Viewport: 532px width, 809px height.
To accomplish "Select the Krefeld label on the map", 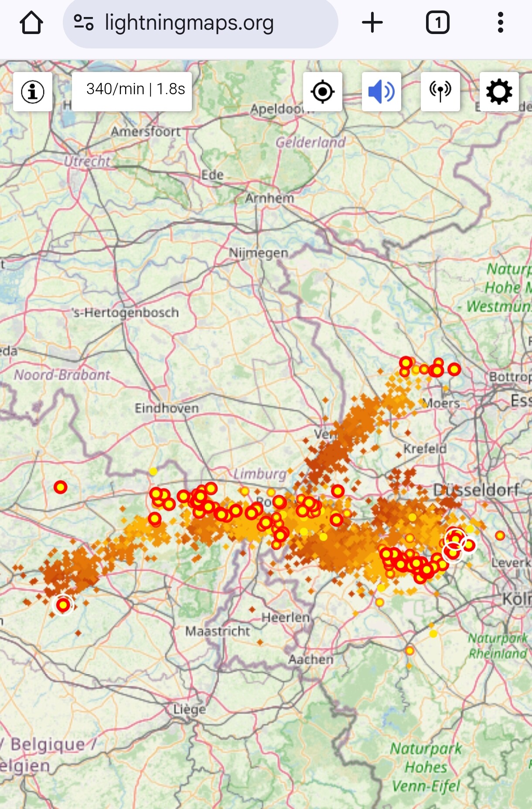I will pos(425,449).
